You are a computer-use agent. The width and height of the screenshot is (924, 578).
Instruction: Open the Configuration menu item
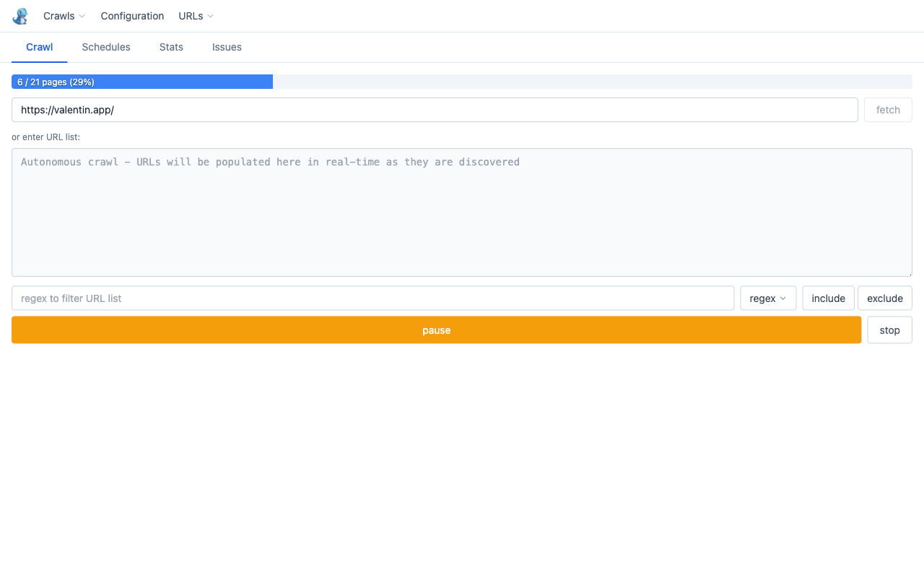pos(132,16)
